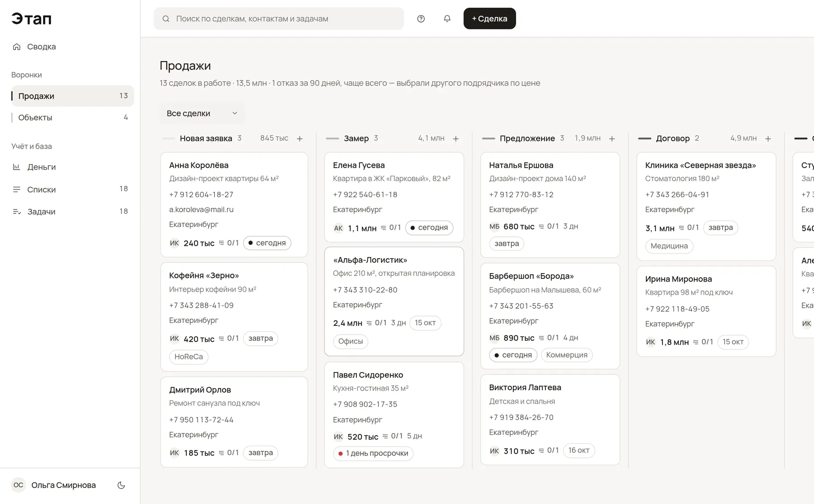
Task: Open notifications bell icon
Action: tap(447, 19)
